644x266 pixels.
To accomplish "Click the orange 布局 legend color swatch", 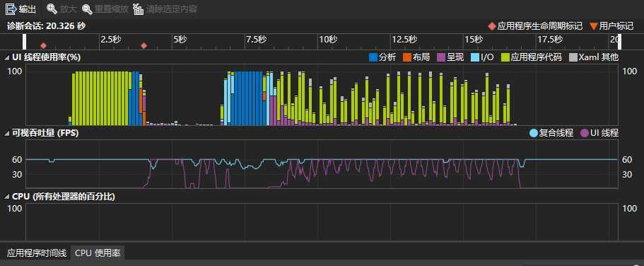I will [x=407, y=57].
